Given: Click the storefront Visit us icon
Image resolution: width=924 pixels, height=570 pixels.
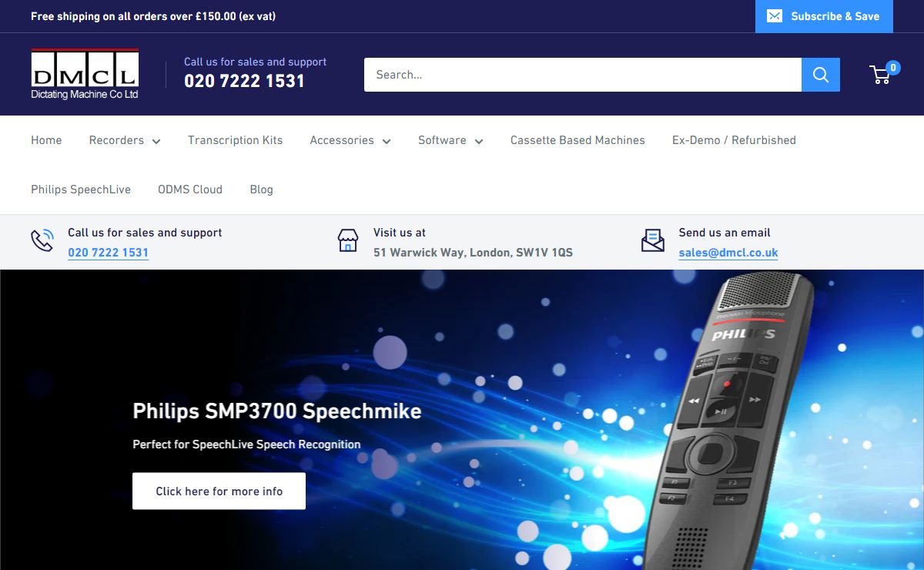Looking at the screenshot, I should pos(348,241).
